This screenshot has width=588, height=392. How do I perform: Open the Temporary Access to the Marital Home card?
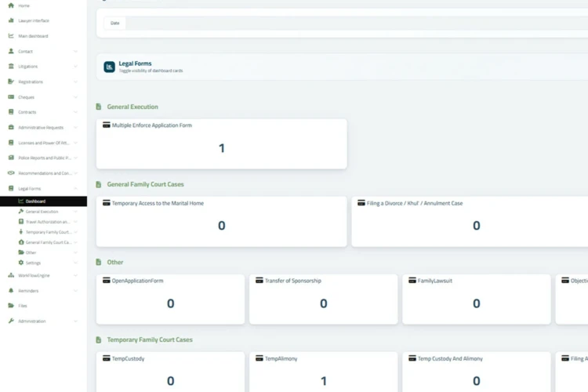pyautogui.click(x=222, y=222)
